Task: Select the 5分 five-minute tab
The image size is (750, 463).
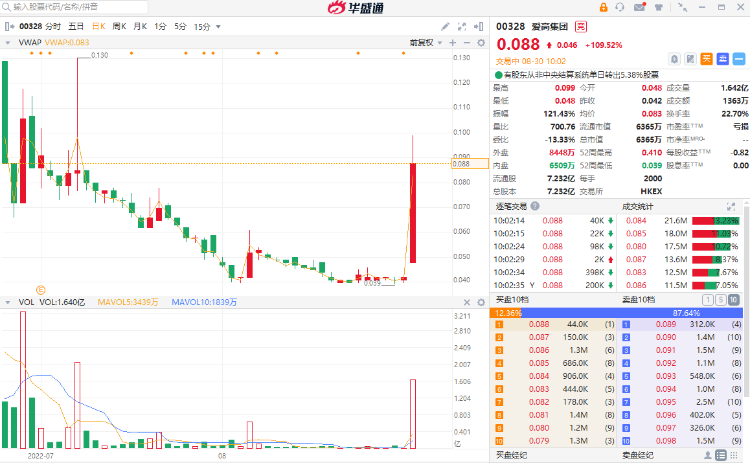Action: point(180,26)
